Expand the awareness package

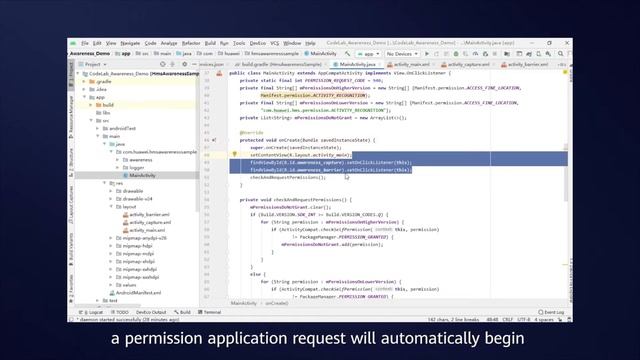point(118,160)
